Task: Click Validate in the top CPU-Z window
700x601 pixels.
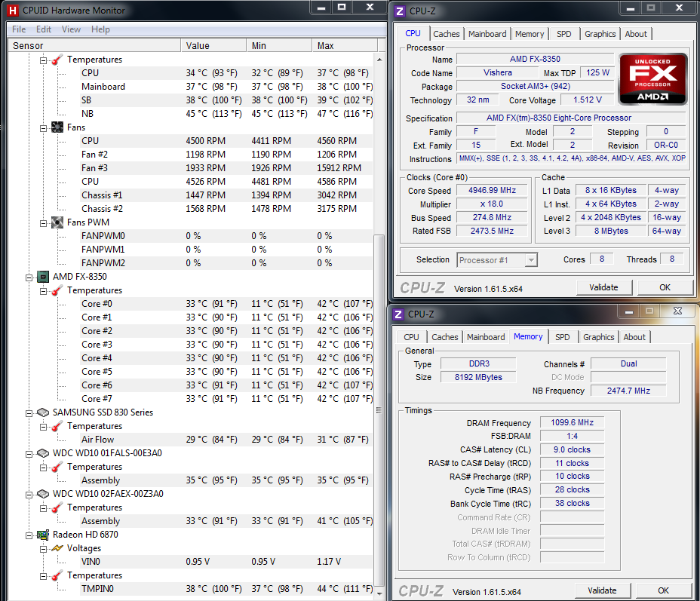Action: pyautogui.click(x=603, y=288)
